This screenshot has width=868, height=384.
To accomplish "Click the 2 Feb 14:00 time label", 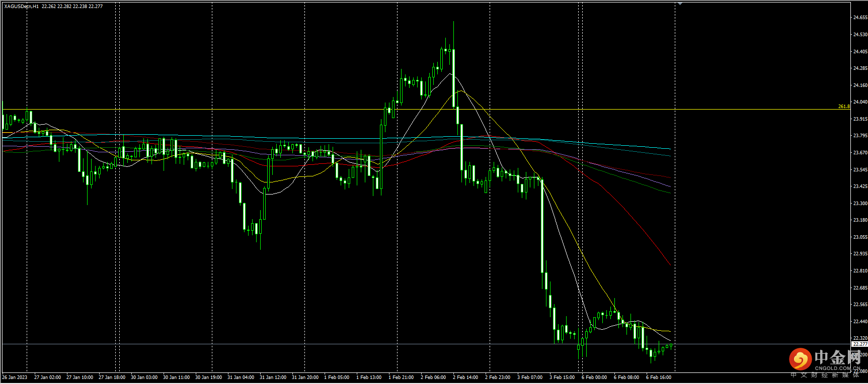I will 465,377.
